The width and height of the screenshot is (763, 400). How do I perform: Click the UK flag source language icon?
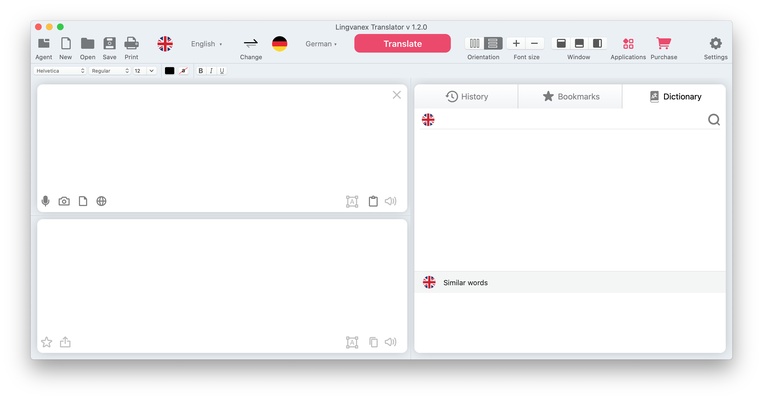pyautogui.click(x=165, y=44)
